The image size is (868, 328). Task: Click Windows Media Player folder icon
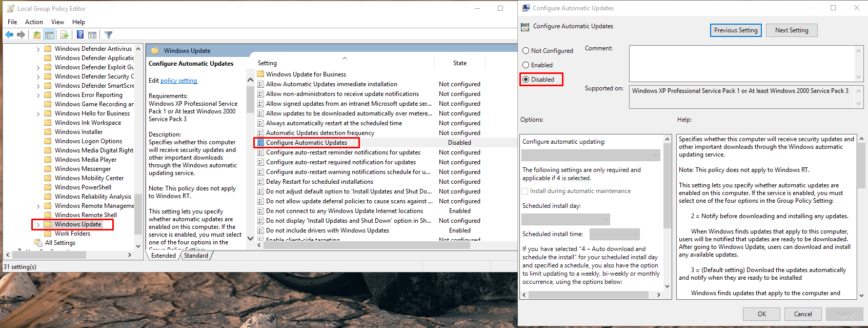(x=48, y=160)
